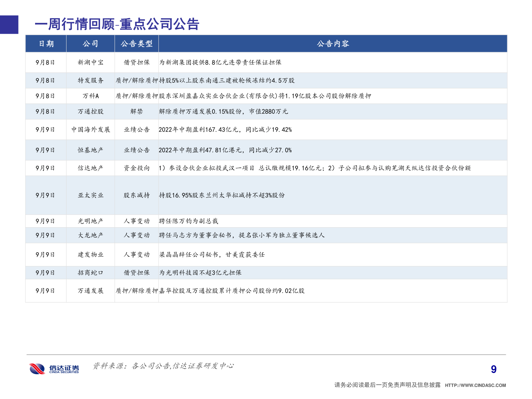Click the bold page number 9
The width and height of the screenshot is (532, 399).
[494, 368]
